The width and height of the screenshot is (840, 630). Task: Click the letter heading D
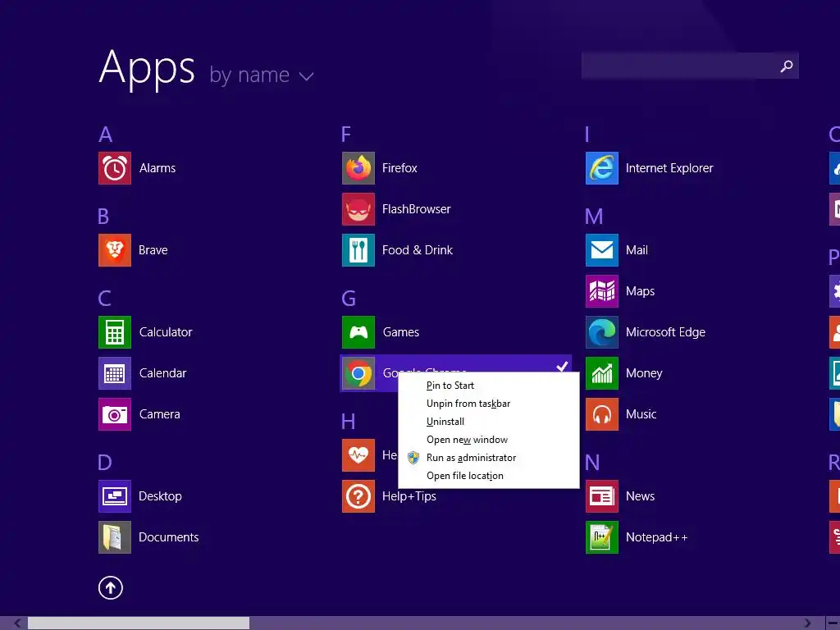[x=105, y=463]
